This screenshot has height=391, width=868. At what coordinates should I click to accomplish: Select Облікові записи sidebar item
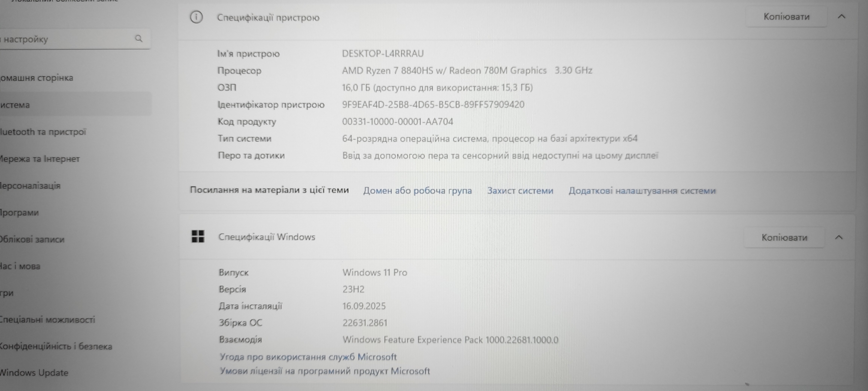pos(32,239)
